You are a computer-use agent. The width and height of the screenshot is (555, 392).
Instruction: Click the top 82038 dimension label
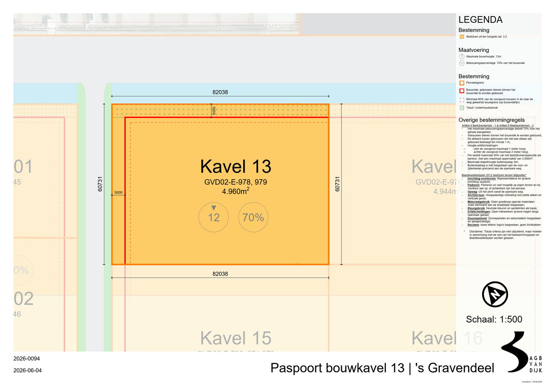click(x=220, y=92)
